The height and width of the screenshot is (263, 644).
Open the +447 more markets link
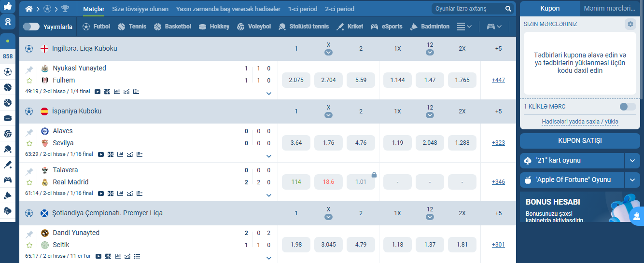498,80
